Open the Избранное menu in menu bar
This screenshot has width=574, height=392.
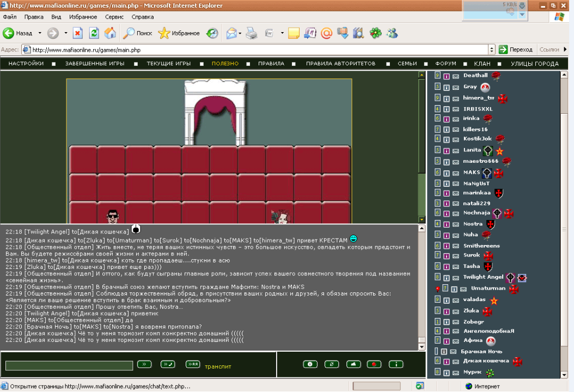83,17
